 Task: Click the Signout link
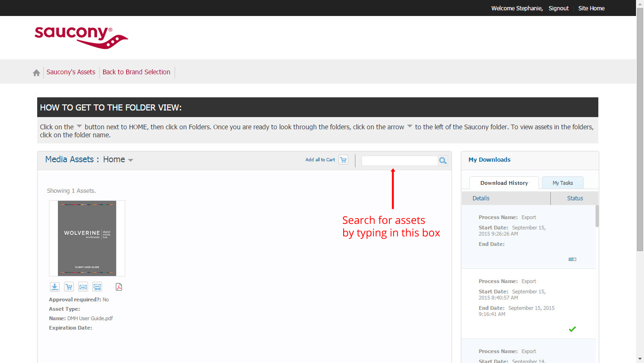tap(559, 8)
